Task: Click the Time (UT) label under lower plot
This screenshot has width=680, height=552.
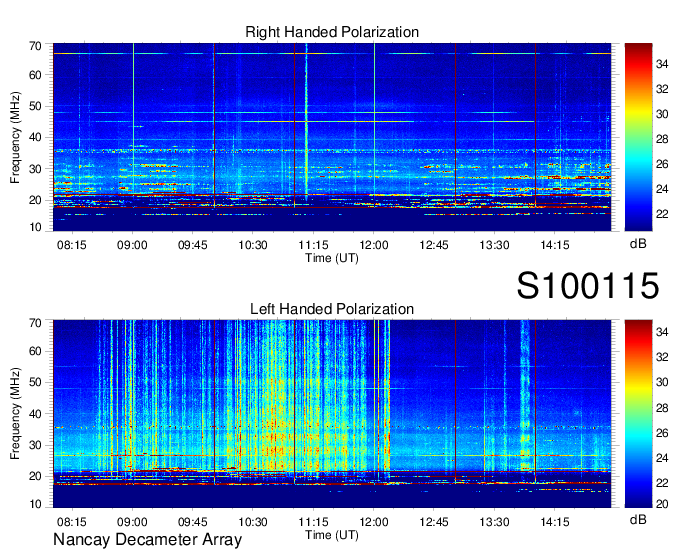Action: pos(332,535)
